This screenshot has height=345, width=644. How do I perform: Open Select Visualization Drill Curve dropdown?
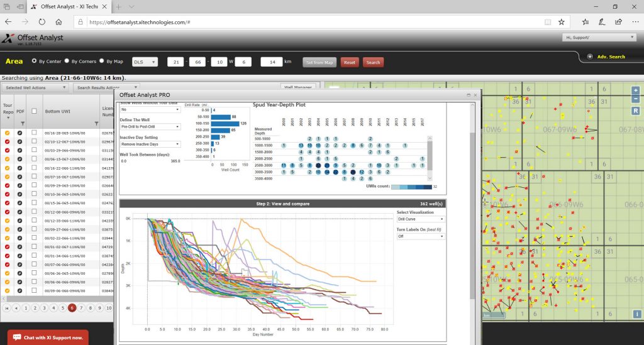pos(420,219)
